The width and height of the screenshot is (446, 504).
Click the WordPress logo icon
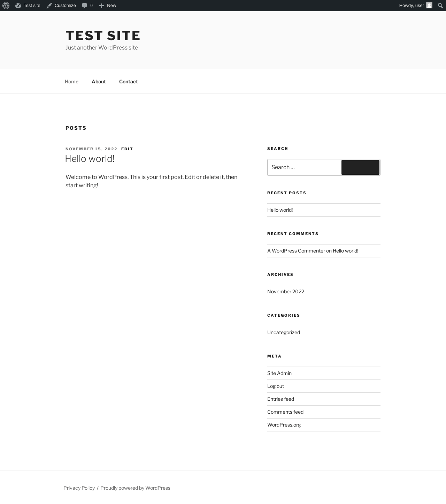(6, 6)
